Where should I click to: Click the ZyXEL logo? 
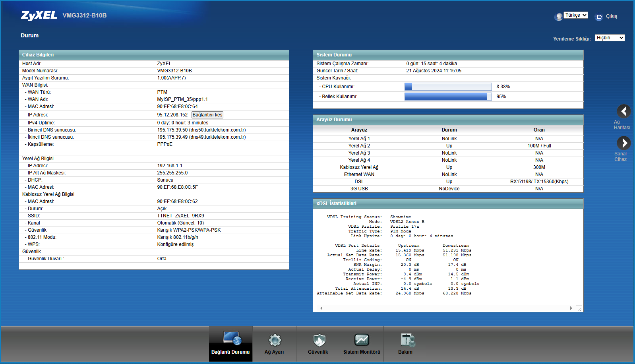click(39, 15)
